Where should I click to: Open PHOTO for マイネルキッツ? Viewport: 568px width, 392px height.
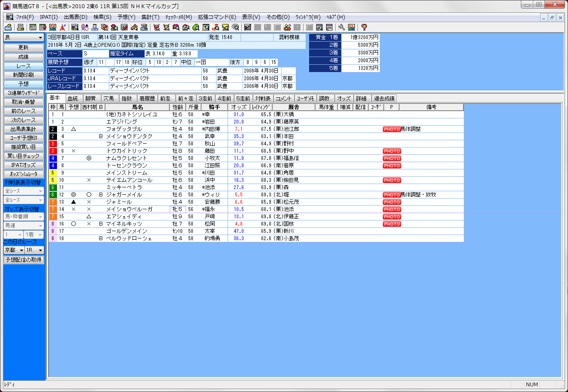pyautogui.click(x=392, y=224)
